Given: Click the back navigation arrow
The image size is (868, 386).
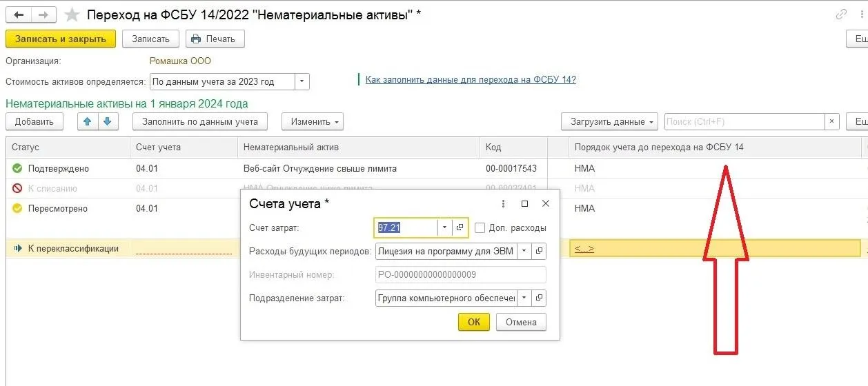Looking at the screenshot, I should [19, 14].
